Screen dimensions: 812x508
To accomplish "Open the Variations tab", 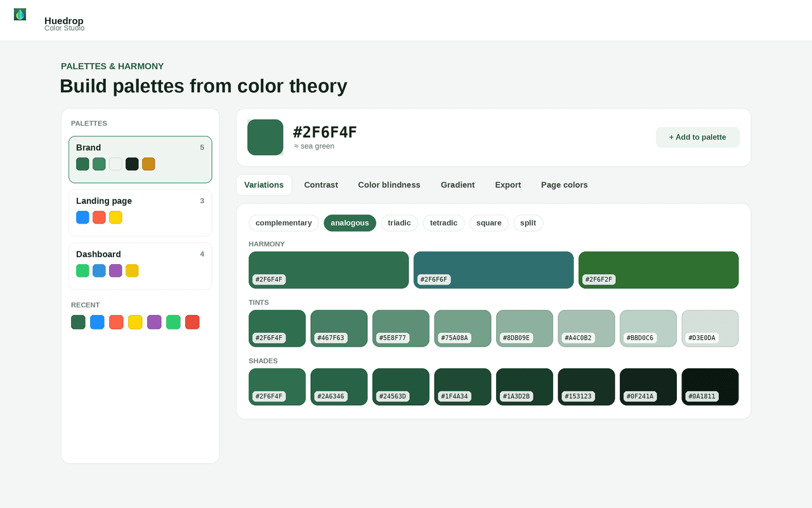I will [x=264, y=185].
